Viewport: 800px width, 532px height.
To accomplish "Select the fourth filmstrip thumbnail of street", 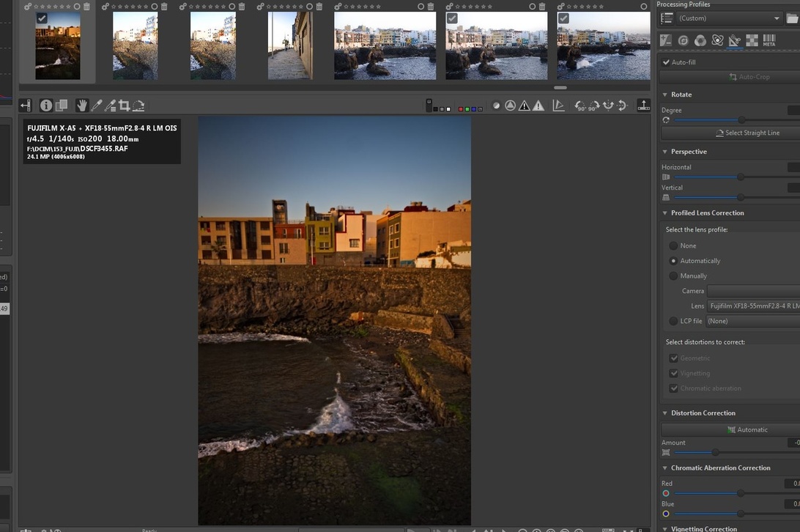I will [x=290, y=45].
